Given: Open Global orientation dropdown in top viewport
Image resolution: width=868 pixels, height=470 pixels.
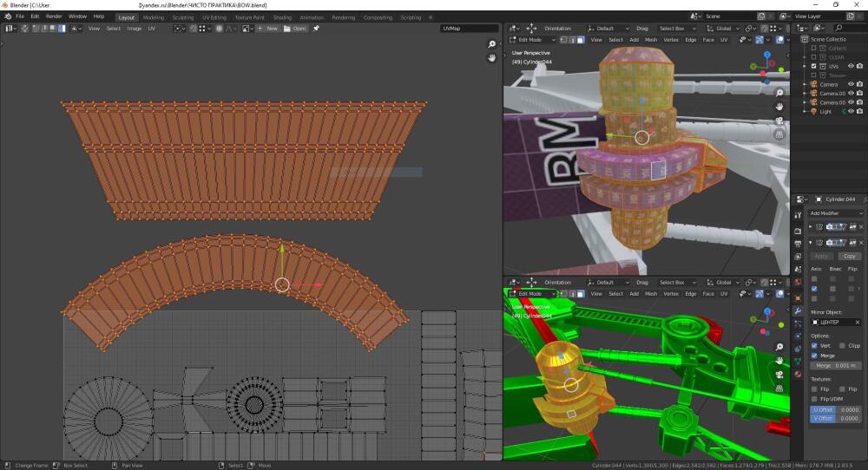Looking at the screenshot, I should point(724,29).
